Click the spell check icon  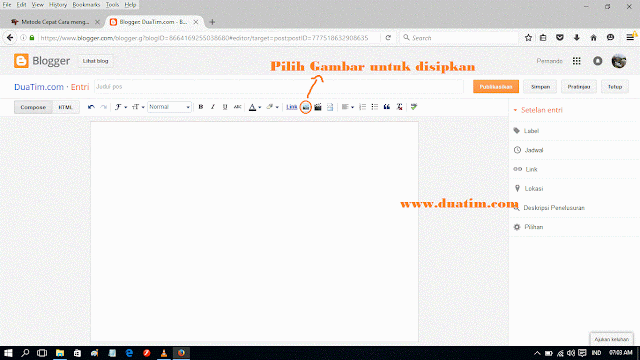[414, 107]
